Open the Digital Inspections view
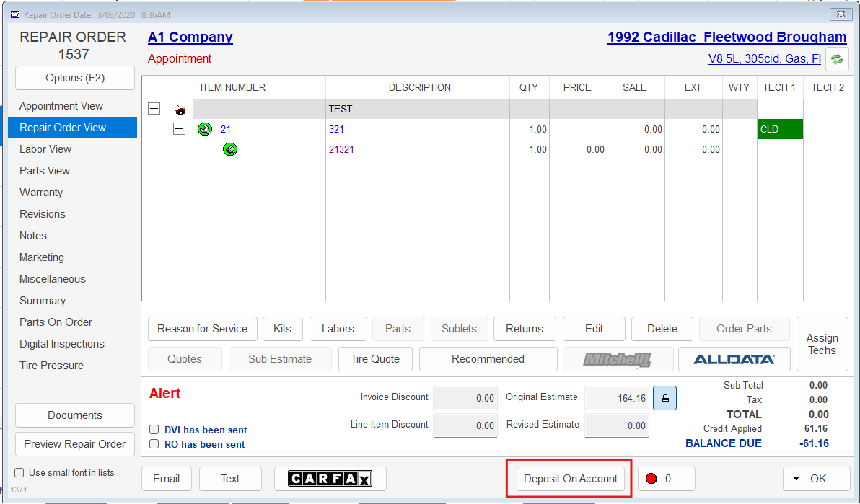860x504 pixels. (62, 344)
